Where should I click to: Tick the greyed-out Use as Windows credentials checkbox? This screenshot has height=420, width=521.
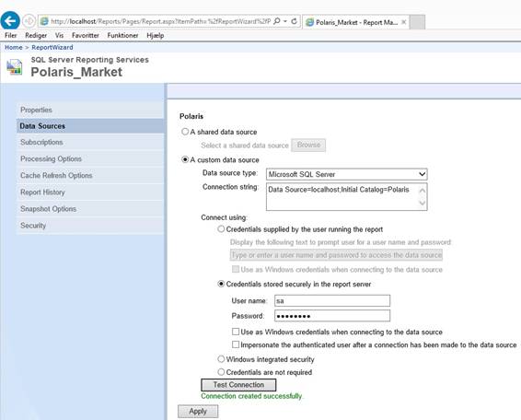tap(236, 269)
